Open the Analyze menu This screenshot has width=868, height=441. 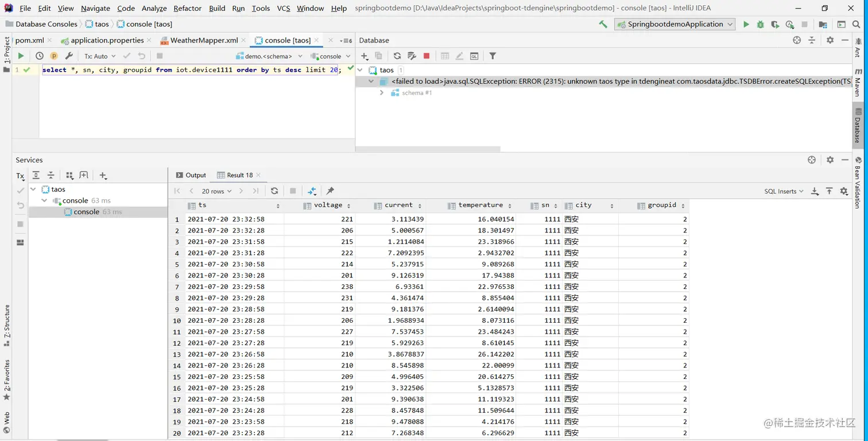154,8
